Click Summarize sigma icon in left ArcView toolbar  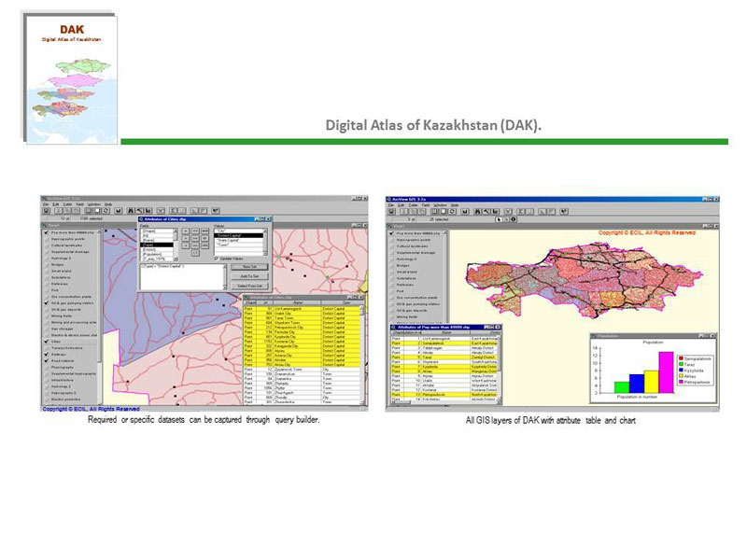tap(174, 211)
